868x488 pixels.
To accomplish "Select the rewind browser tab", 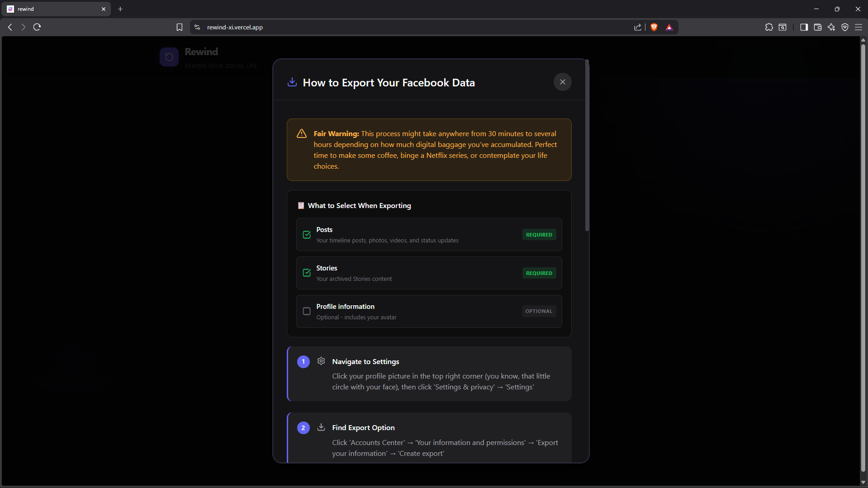I will click(54, 9).
